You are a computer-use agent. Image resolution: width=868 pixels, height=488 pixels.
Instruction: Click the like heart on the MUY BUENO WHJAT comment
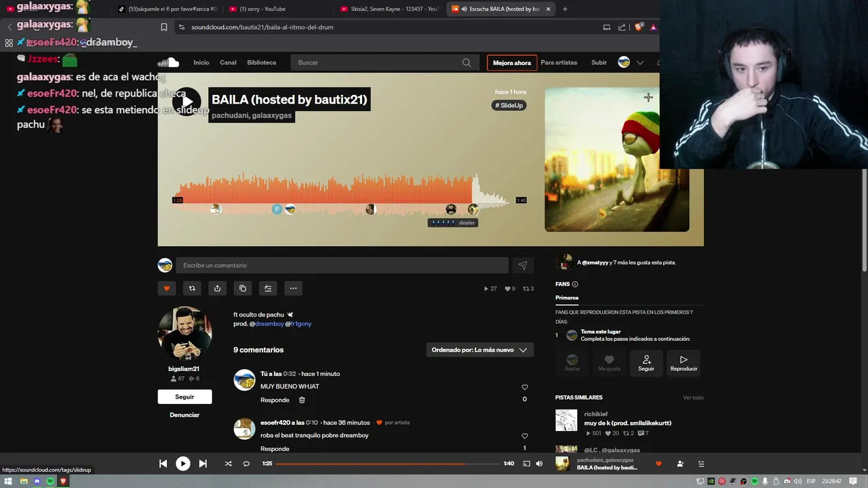(x=524, y=387)
